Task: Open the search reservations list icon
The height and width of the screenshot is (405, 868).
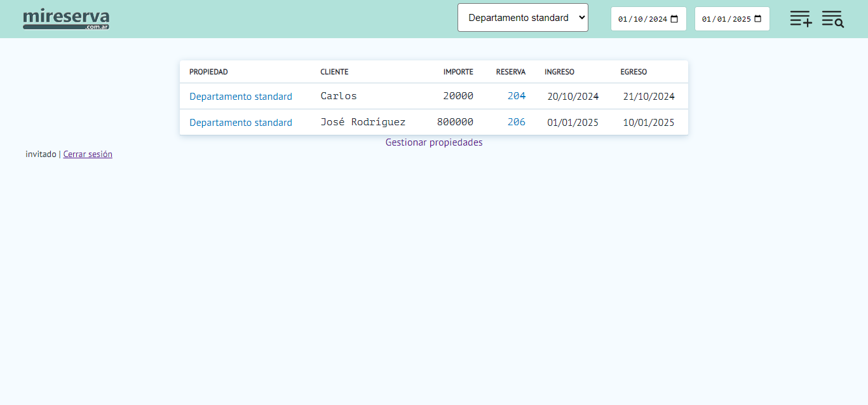Action: tap(832, 19)
